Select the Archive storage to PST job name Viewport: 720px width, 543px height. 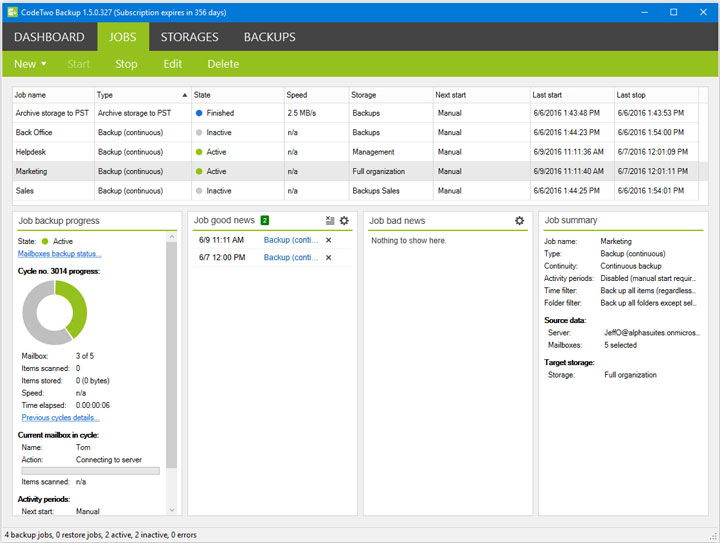(x=52, y=113)
